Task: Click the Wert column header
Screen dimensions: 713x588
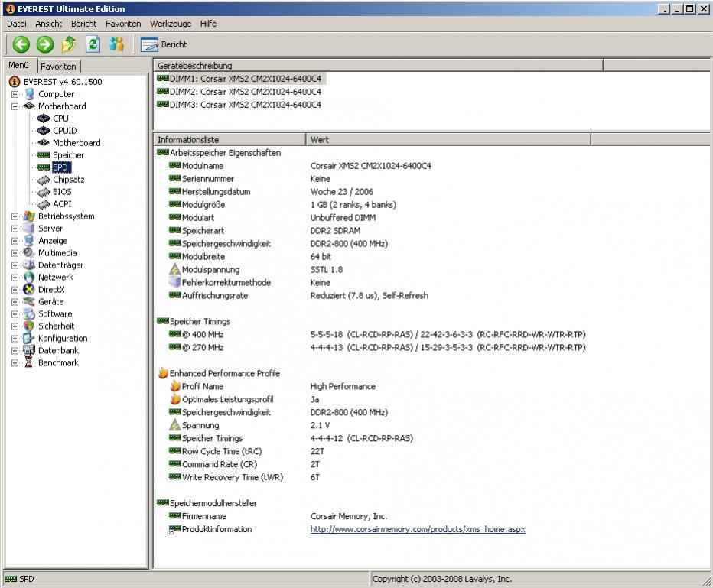Action: (x=448, y=139)
